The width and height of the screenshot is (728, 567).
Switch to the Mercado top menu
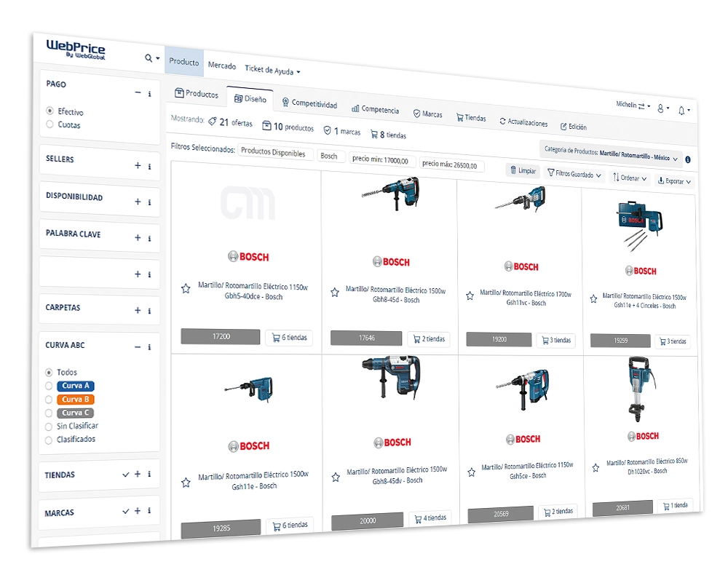(222, 66)
